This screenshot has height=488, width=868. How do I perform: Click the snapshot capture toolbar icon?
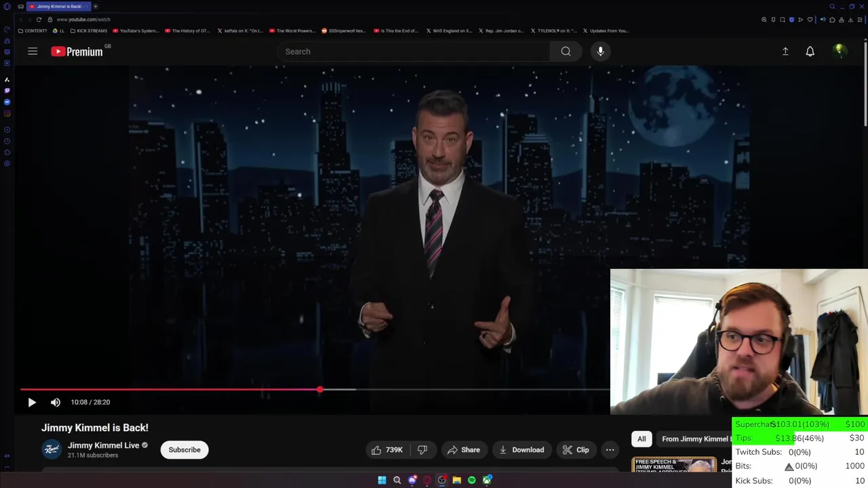click(783, 20)
